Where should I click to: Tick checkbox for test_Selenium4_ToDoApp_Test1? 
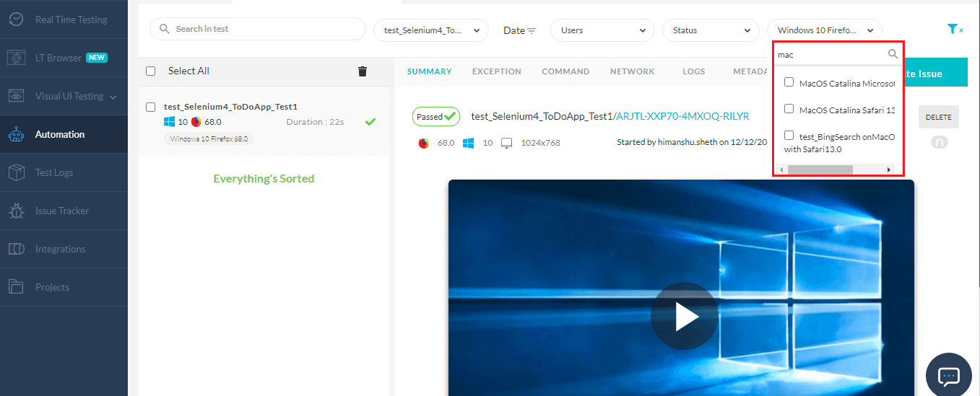tap(150, 107)
